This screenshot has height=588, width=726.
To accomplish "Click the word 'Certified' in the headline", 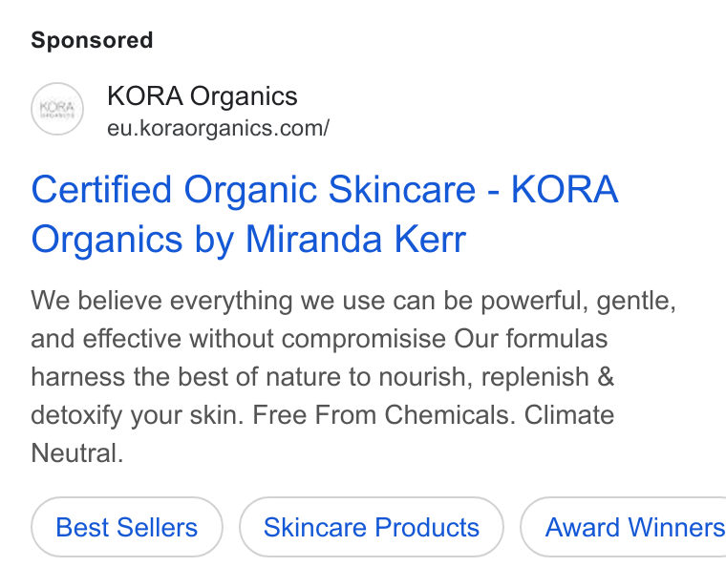I will [101, 189].
